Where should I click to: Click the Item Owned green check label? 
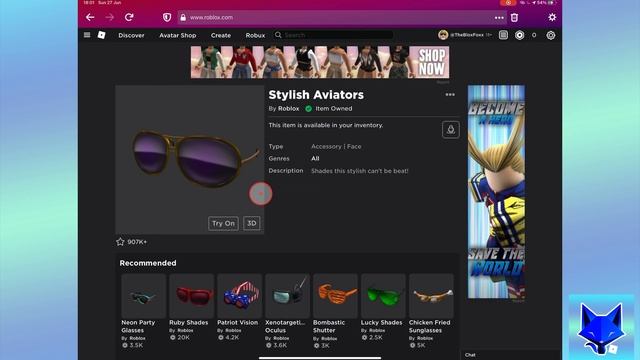[x=329, y=109]
